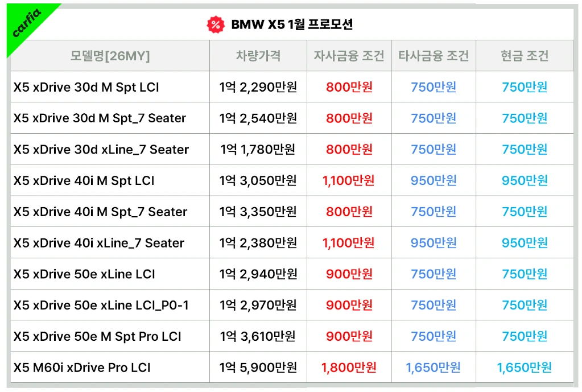The height and width of the screenshot is (392, 582).
Task: Select the 모델명[26MY] column header
Action: pyautogui.click(x=110, y=56)
